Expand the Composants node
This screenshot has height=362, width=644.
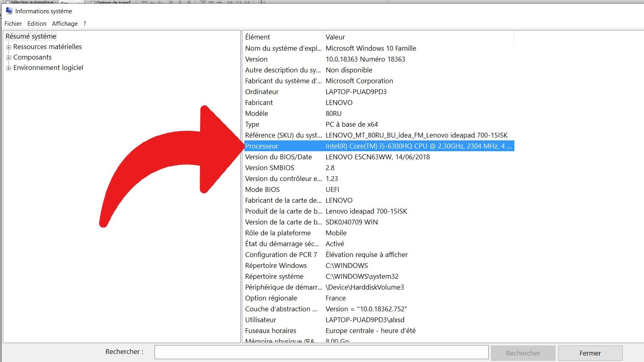click(x=9, y=58)
